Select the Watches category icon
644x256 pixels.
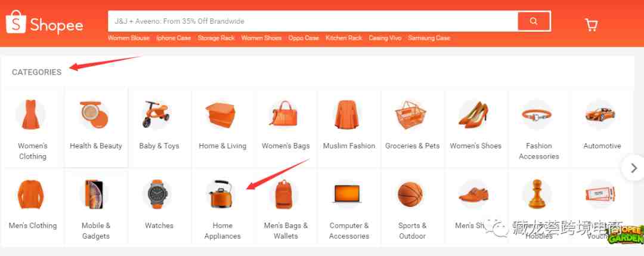point(159,195)
